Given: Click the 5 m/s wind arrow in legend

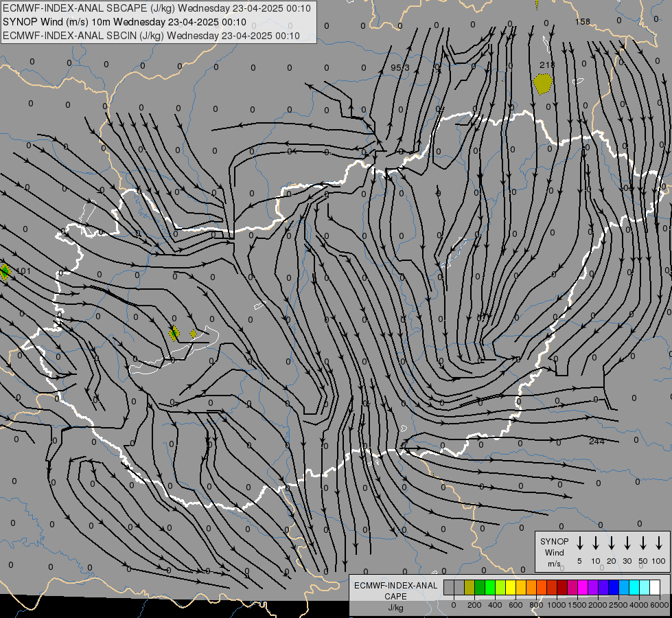Looking at the screenshot, I should (579, 542).
